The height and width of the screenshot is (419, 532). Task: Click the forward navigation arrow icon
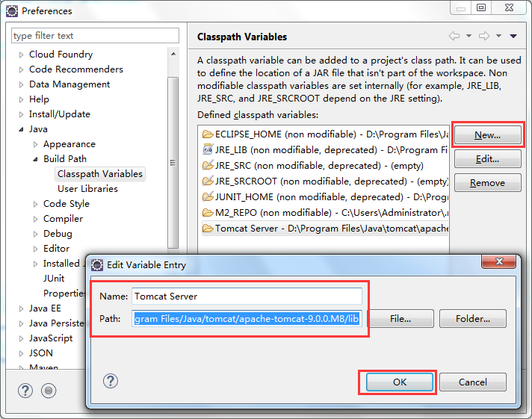(483, 36)
